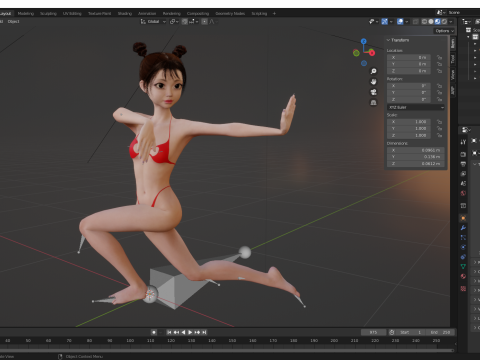Open the Render properties tab icon

coord(463,154)
